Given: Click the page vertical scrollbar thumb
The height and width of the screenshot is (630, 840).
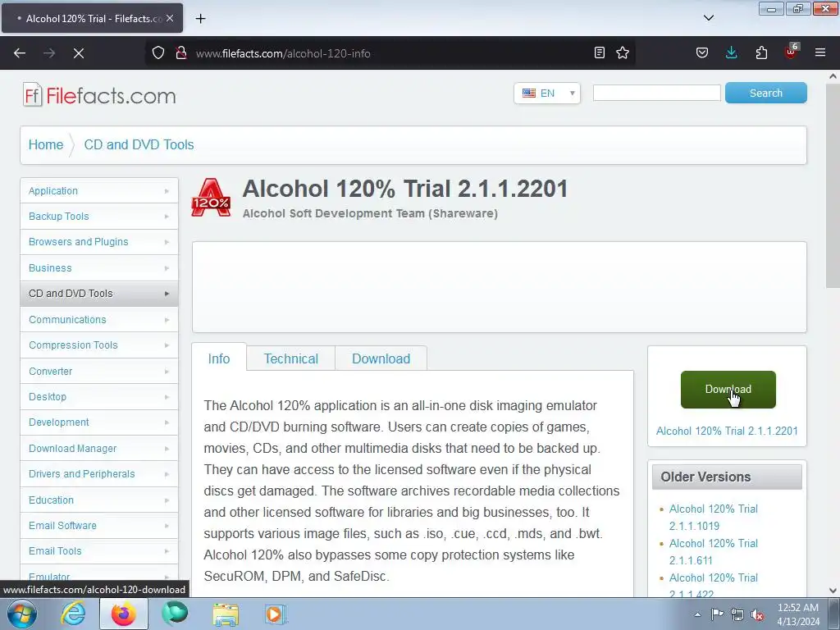Looking at the screenshot, I should click(x=833, y=186).
